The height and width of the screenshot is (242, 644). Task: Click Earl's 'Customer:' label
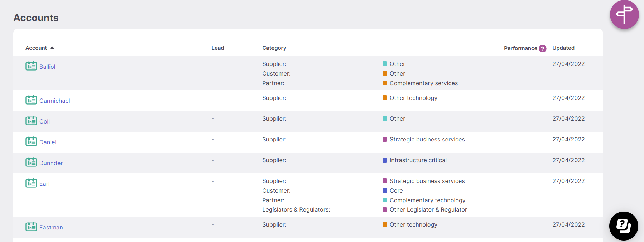tap(277, 190)
